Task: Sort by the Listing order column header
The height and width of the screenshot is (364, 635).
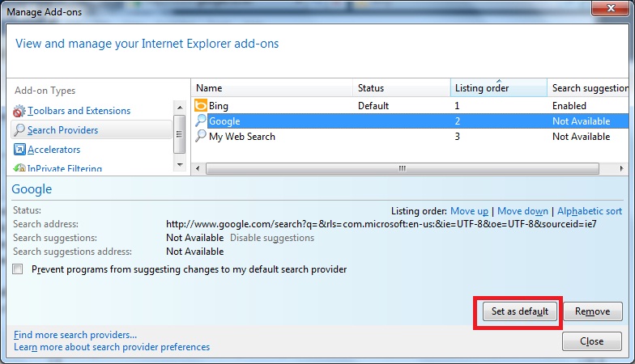Action: tap(499, 87)
